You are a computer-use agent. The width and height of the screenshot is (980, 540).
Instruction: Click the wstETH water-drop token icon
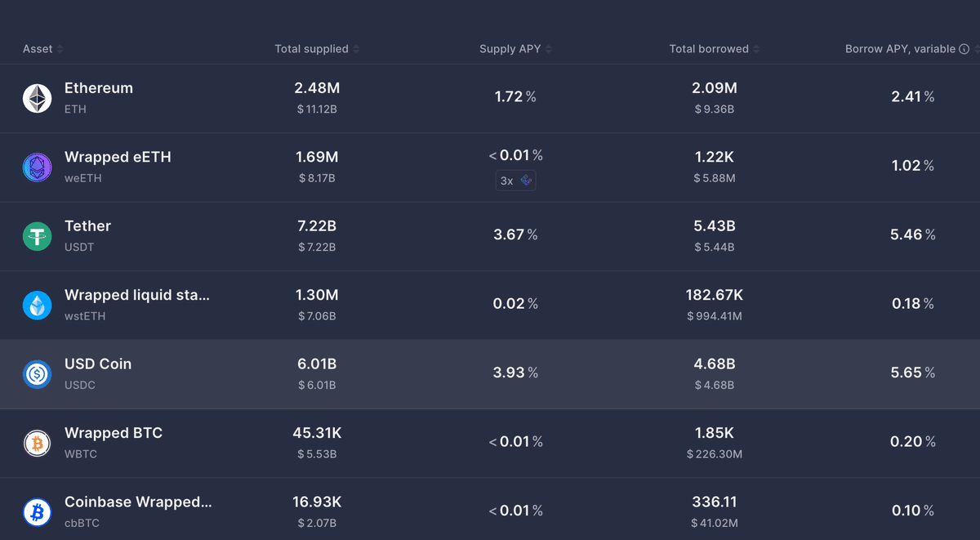pos(37,305)
